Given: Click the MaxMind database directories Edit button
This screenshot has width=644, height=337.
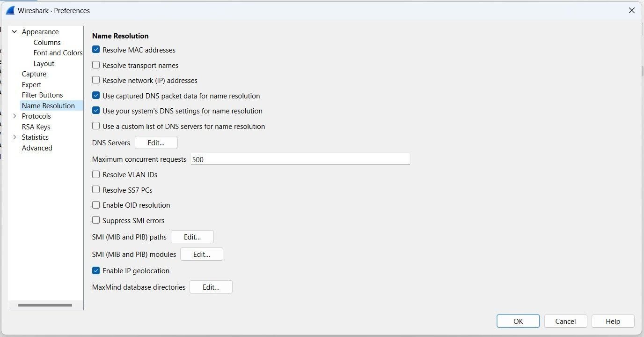Looking at the screenshot, I should (211, 286).
